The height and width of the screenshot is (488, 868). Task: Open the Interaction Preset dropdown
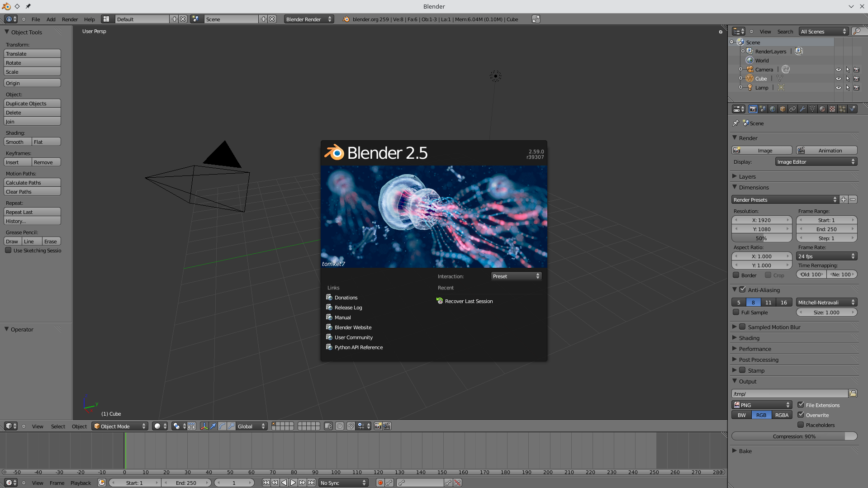(516, 276)
